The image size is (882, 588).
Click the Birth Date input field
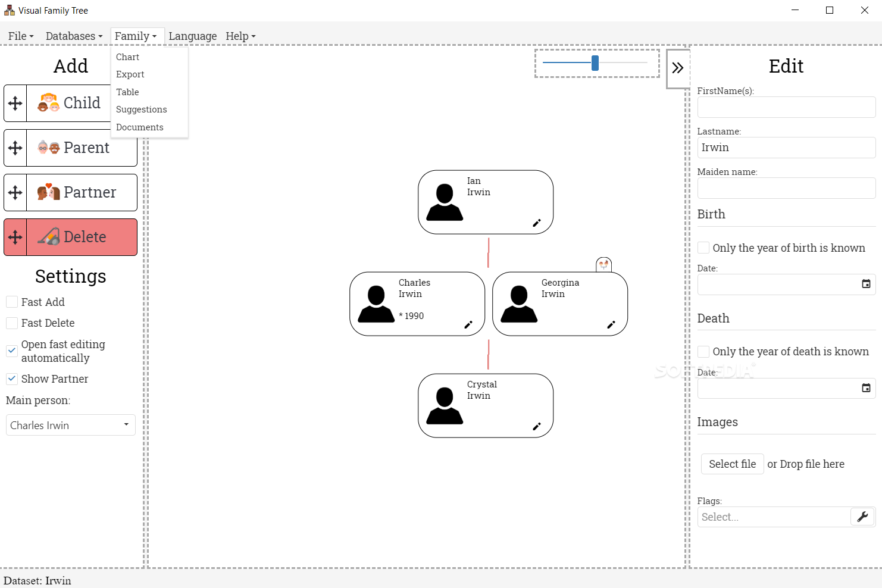(786, 284)
